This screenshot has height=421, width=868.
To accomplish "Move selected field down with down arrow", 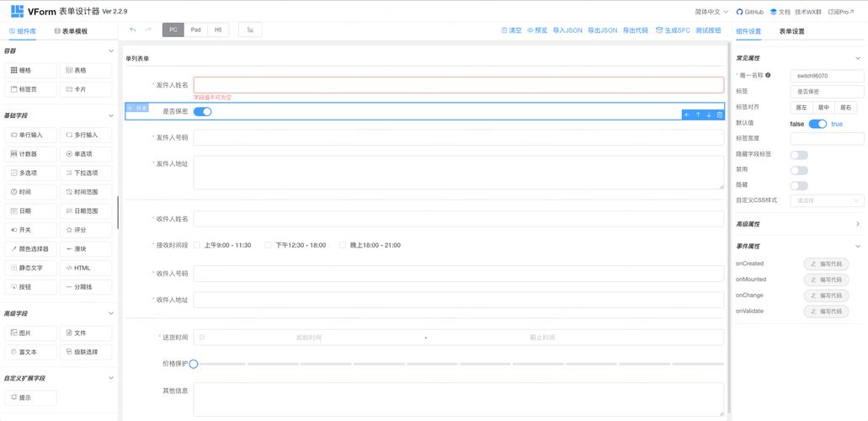I will pyautogui.click(x=709, y=115).
